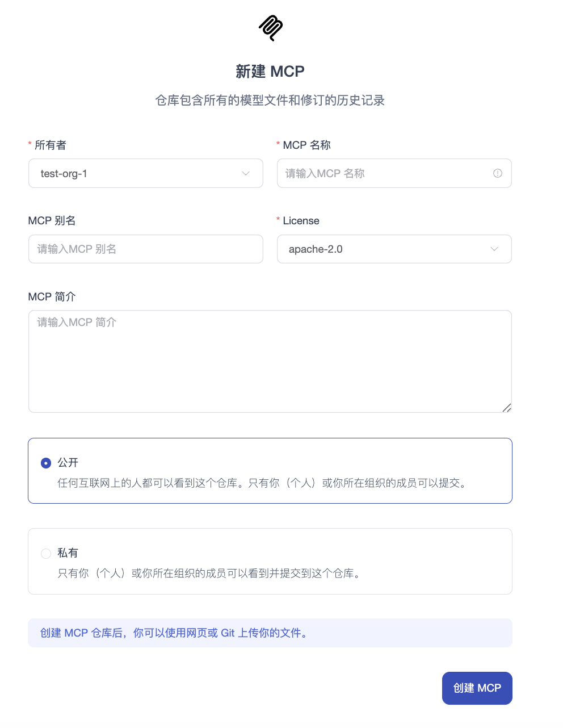Click the 公开 label to choose public visibility
Image resolution: width=563 pixels, height=728 pixels.
(68, 463)
